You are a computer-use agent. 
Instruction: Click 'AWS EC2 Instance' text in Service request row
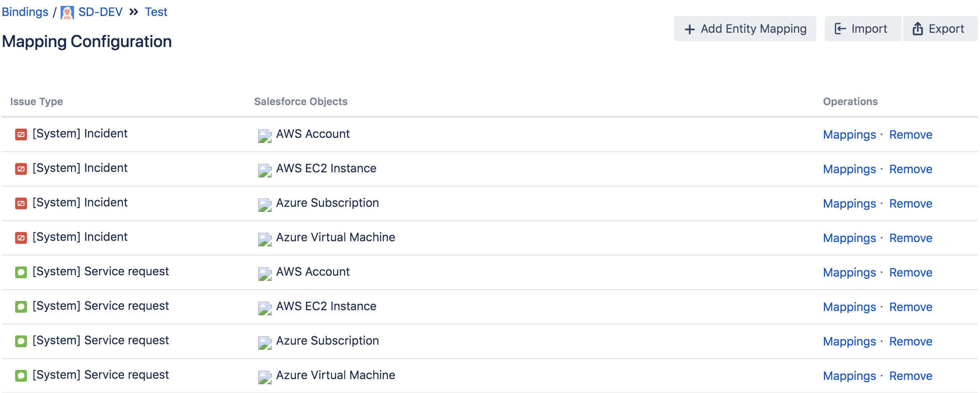(x=326, y=306)
